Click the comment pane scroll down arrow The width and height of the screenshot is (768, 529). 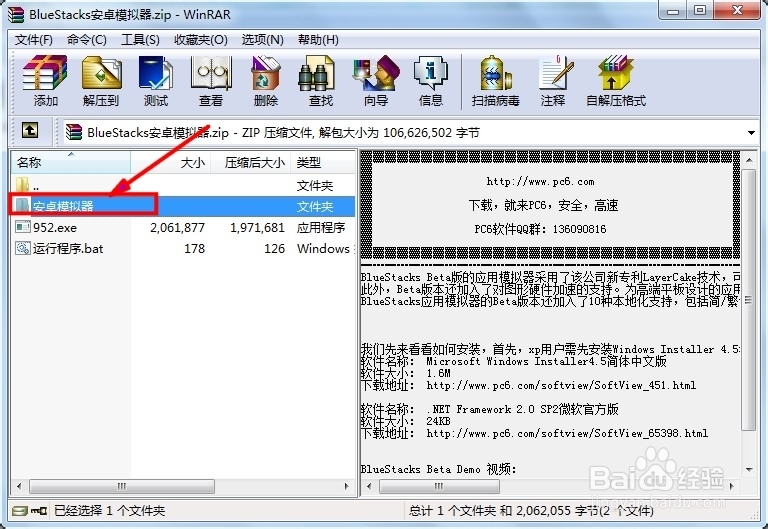[748, 469]
